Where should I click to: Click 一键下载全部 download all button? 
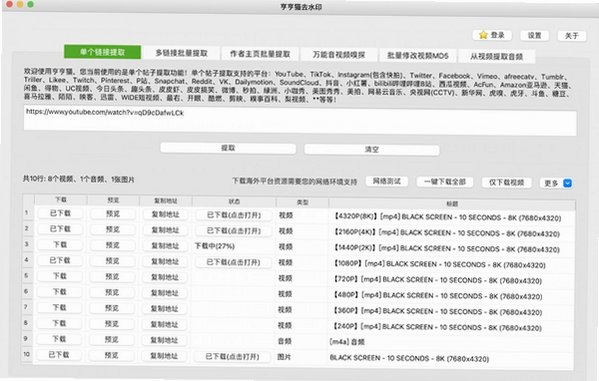pos(445,182)
